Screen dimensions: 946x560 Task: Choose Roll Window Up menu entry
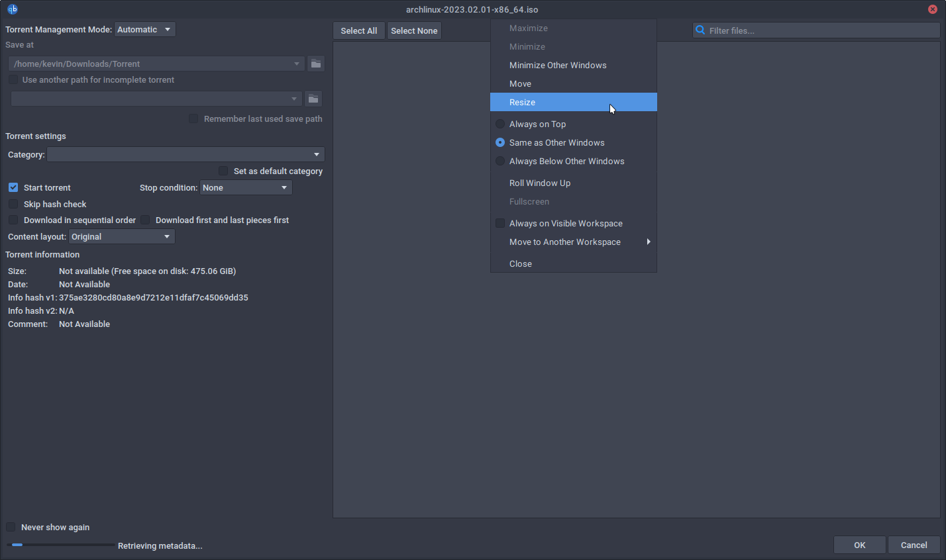(x=539, y=183)
